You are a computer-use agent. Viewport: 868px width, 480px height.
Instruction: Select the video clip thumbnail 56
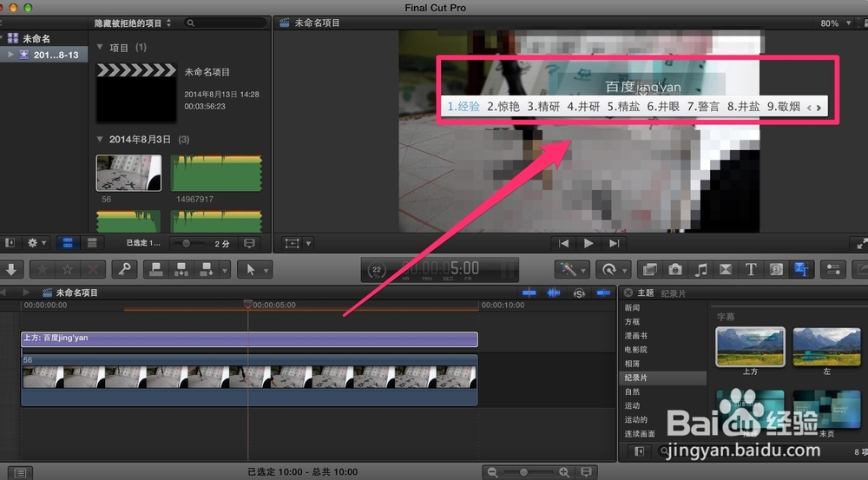[129, 173]
